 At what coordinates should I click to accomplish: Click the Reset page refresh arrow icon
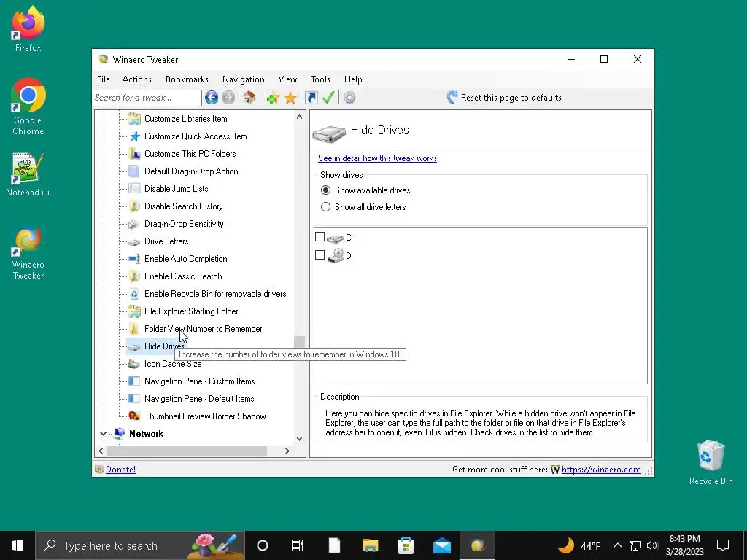(x=452, y=98)
